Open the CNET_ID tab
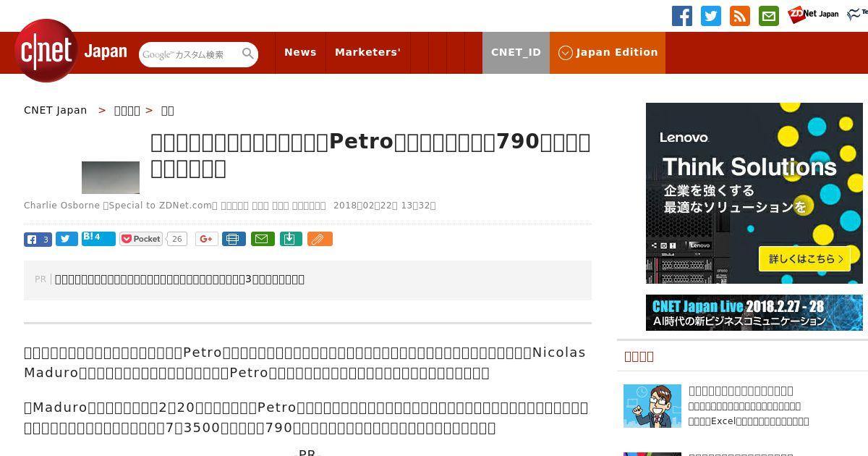This screenshot has height=456, width=868. coord(516,52)
